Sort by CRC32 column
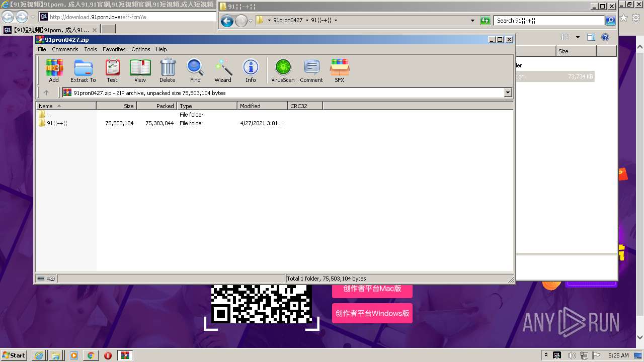The width and height of the screenshot is (644, 362). [x=305, y=106]
